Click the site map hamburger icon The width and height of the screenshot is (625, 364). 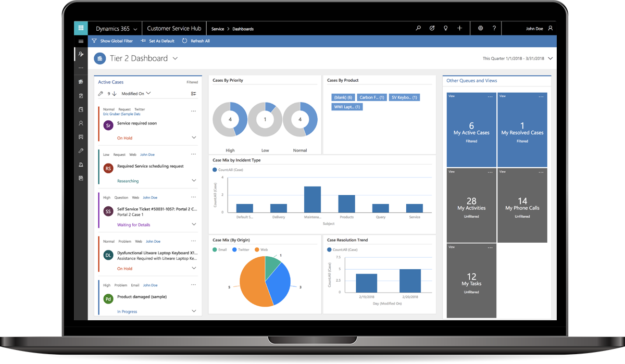pos(81,41)
